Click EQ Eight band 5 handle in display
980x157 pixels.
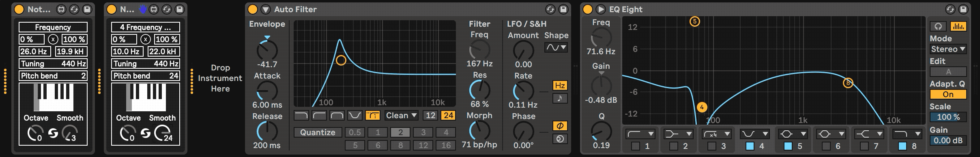694,21
